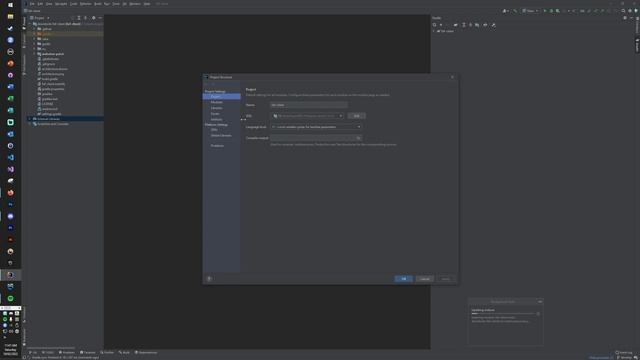Select SDKs under Platform Settings

coord(214,129)
